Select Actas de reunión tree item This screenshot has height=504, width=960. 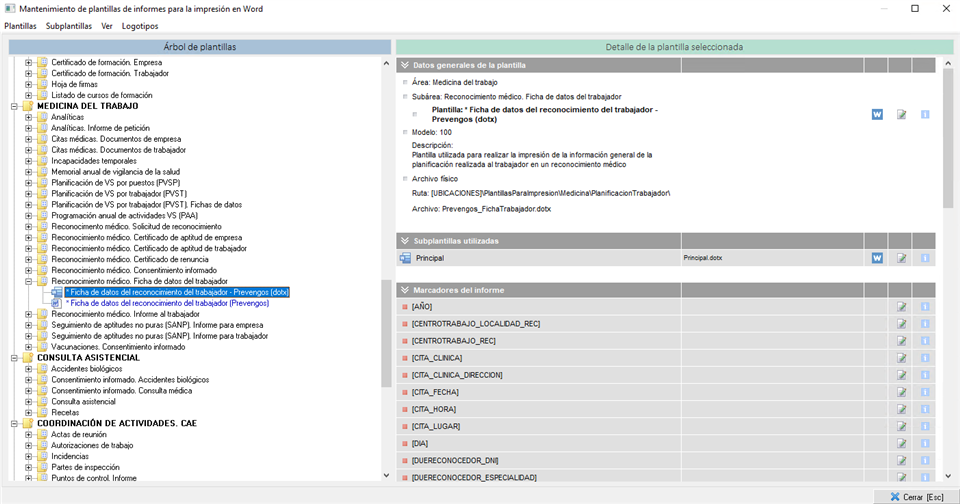tap(78, 434)
